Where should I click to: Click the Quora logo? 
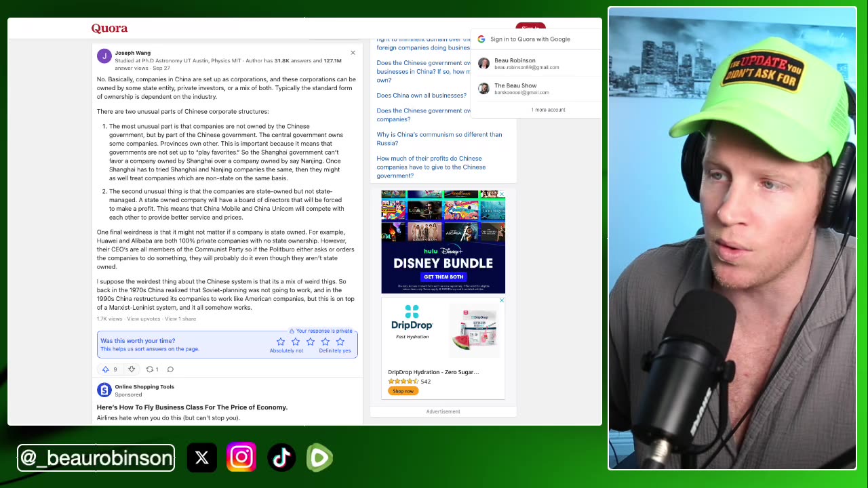[x=109, y=28]
